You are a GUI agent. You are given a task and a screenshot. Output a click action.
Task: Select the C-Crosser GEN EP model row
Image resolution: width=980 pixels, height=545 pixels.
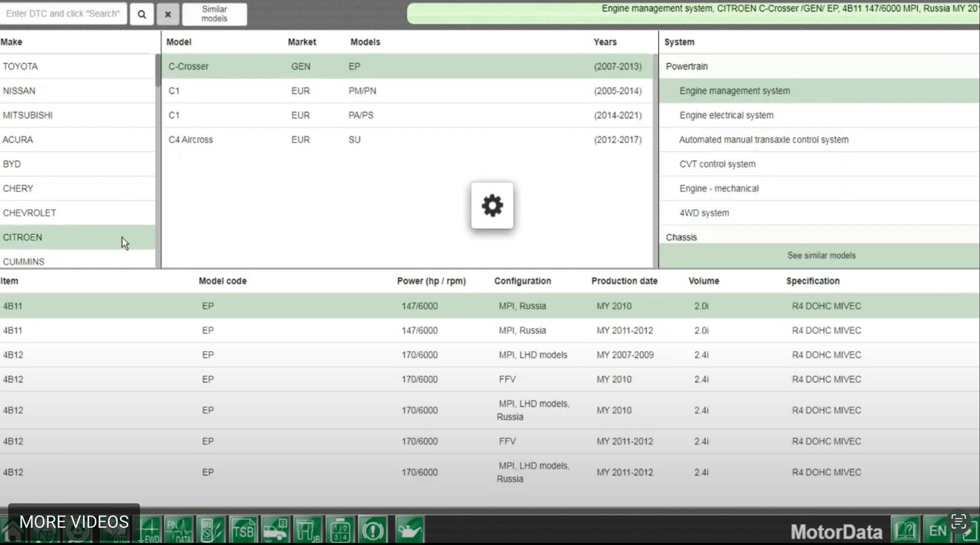point(407,67)
